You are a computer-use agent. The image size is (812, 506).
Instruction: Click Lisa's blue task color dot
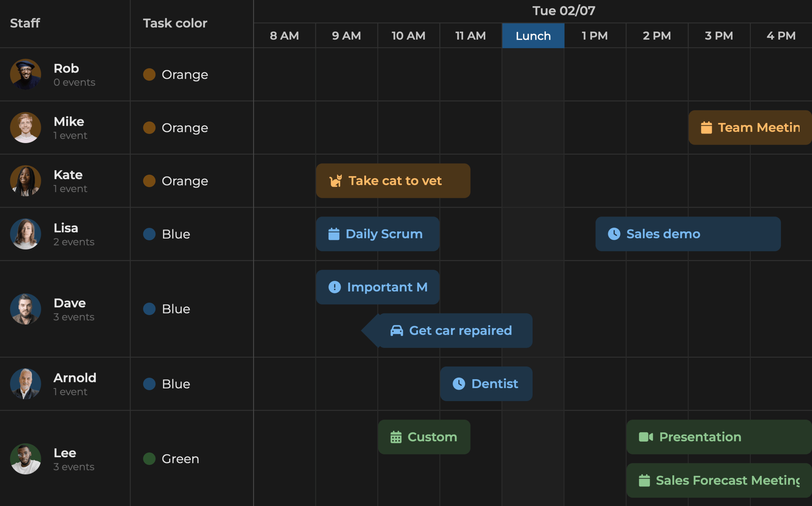pos(149,234)
